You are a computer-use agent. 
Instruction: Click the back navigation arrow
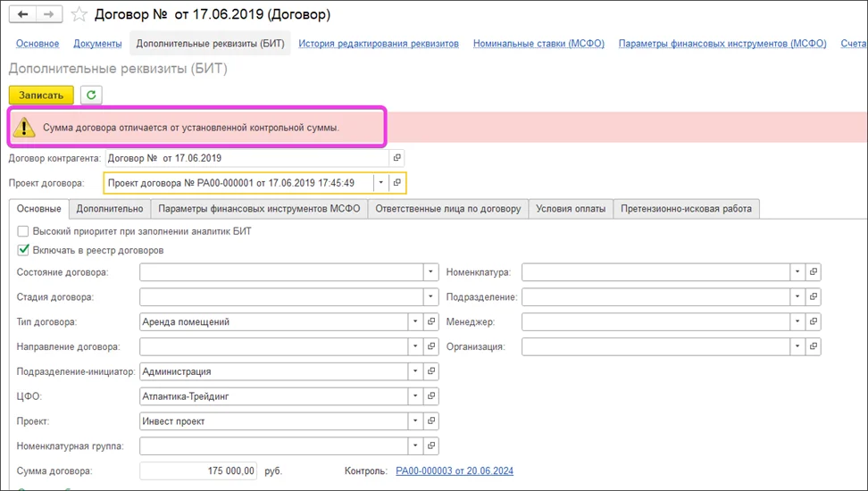click(21, 15)
